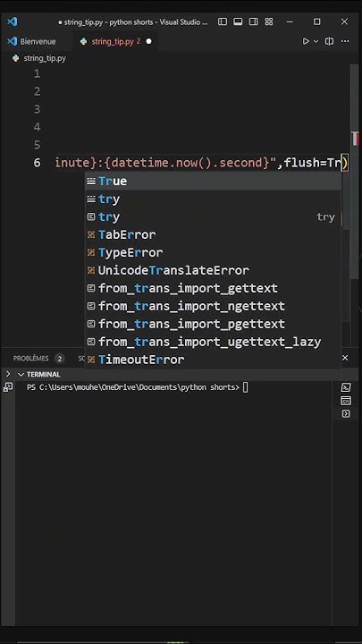Collapse the TERMINAL section chevron

21,374
